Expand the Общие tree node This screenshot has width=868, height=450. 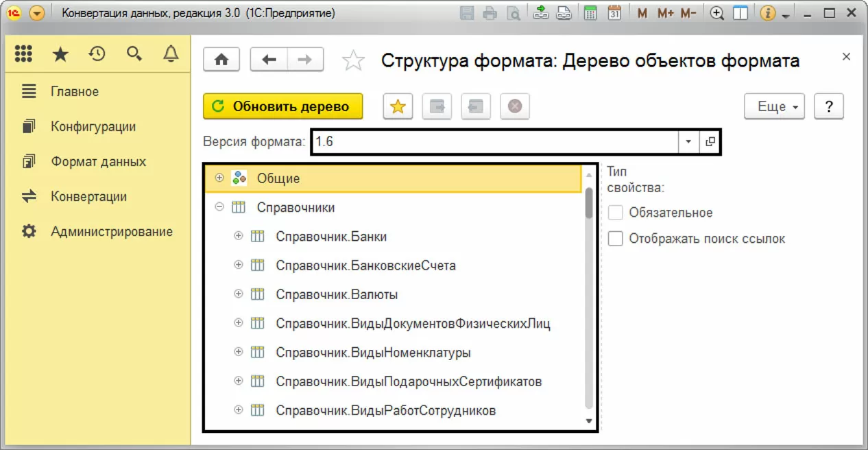[x=219, y=178]
